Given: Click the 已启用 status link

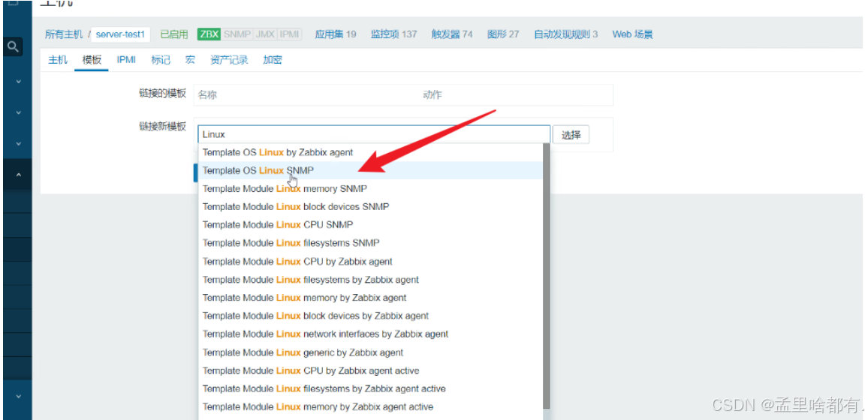Looking at the screenshot, I should tap(173, 34).
